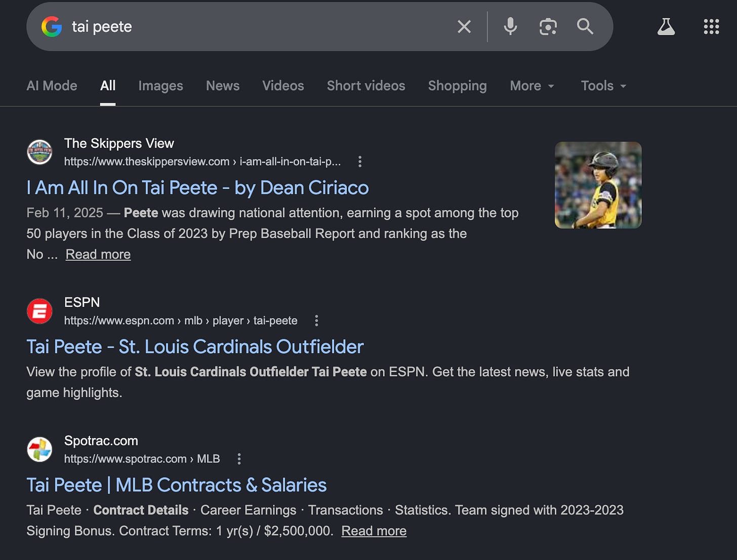Click Read more under Spotrac result

(374, 531)
